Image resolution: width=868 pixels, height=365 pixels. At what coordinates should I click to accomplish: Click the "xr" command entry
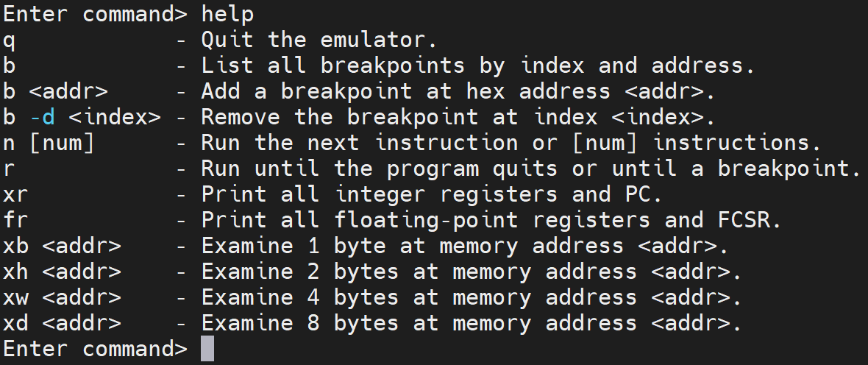(x=16, y=194)
